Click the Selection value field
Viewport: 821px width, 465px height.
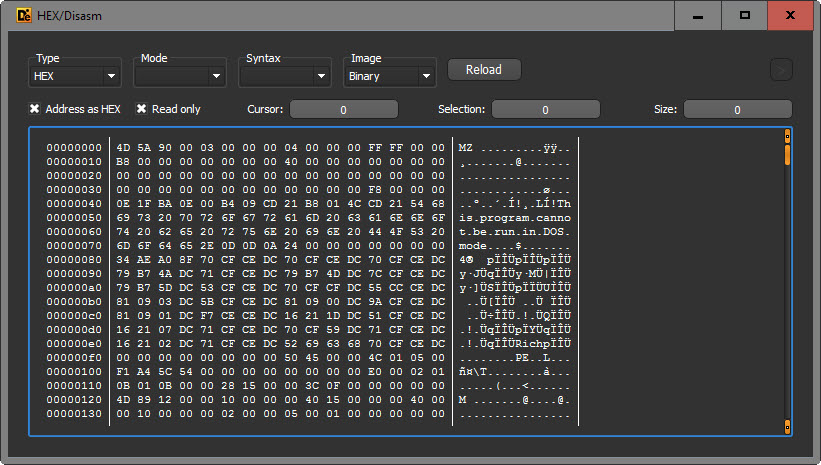[x=546, y=109]
